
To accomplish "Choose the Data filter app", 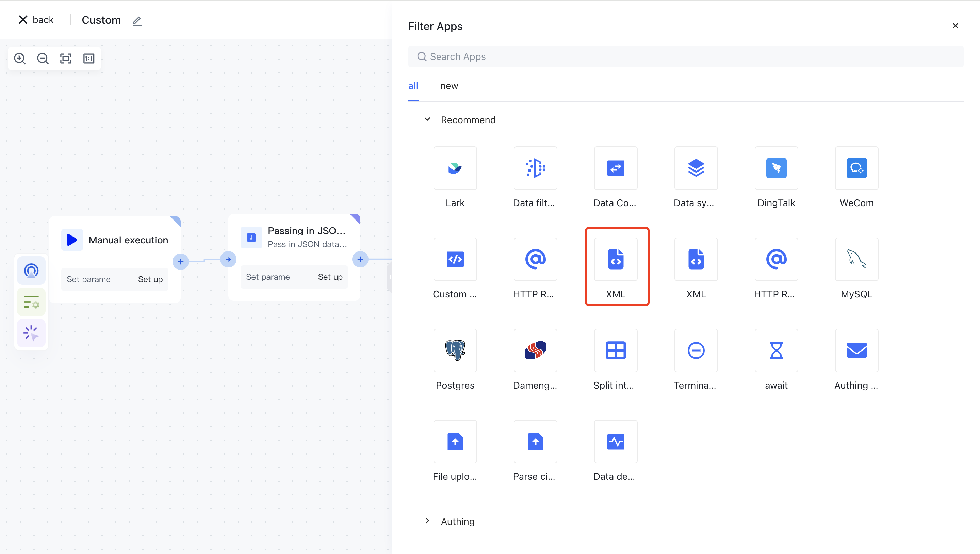I will click(x=535, y=168).
